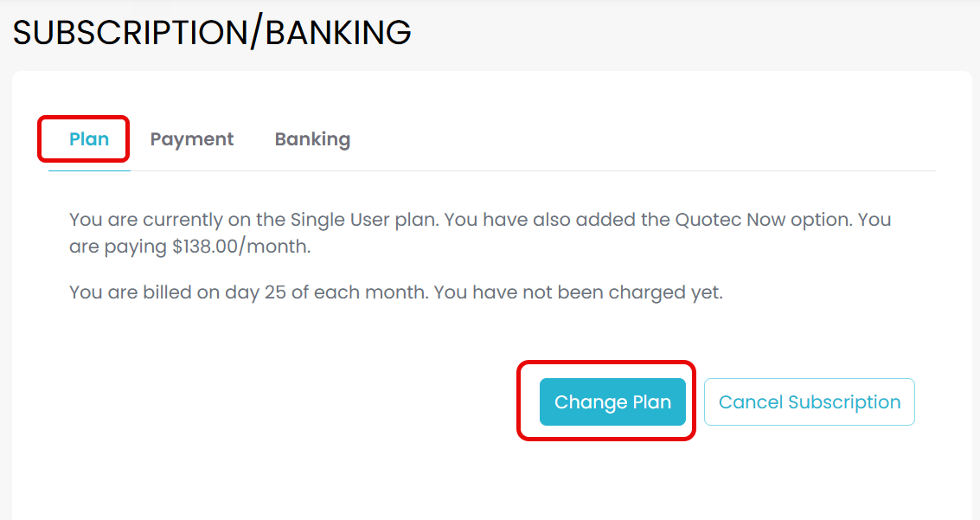The height and width of the screenshot is (520, 980).
Task: Switch to the Plan tab
Action: tap(89, 139)
